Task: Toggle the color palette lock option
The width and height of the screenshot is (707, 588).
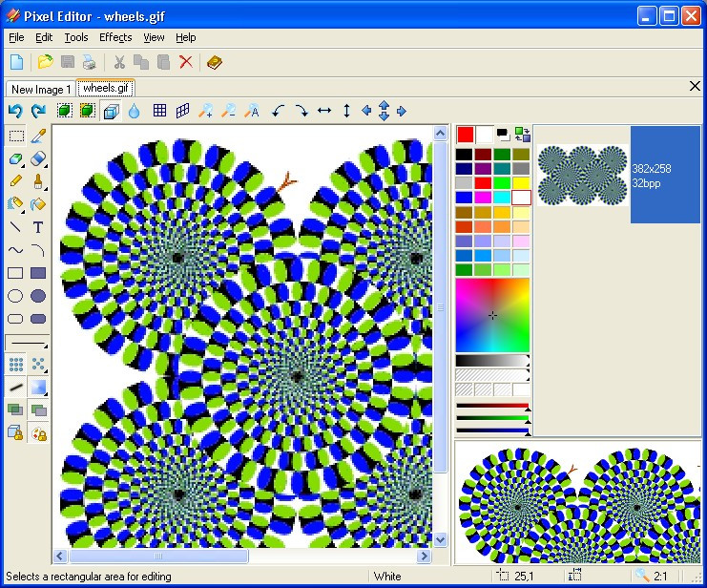Action: [38, 433]
